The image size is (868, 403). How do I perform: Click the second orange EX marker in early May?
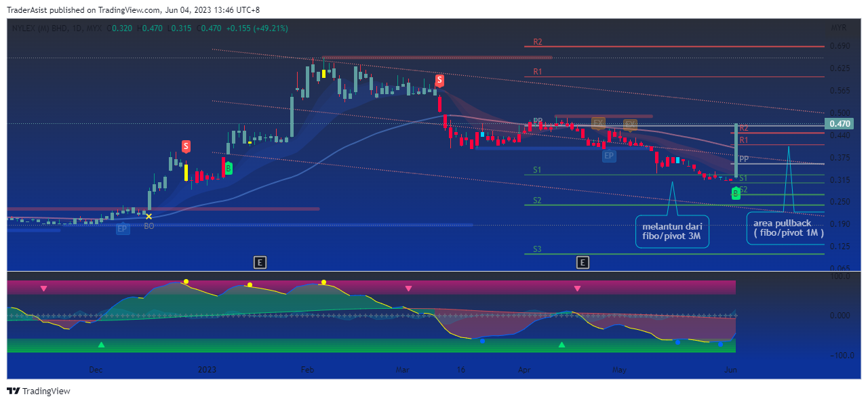(x=631, y=124)
